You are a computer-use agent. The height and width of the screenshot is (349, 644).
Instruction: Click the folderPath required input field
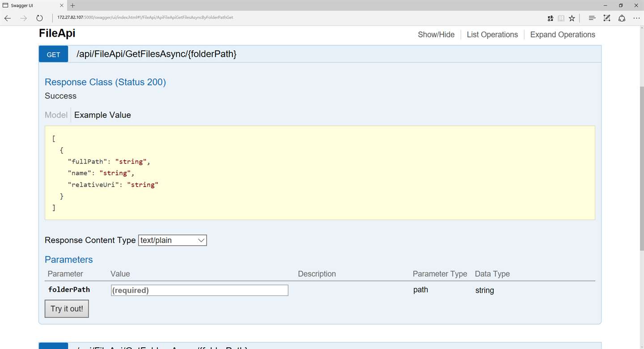(x=199, y=290)
